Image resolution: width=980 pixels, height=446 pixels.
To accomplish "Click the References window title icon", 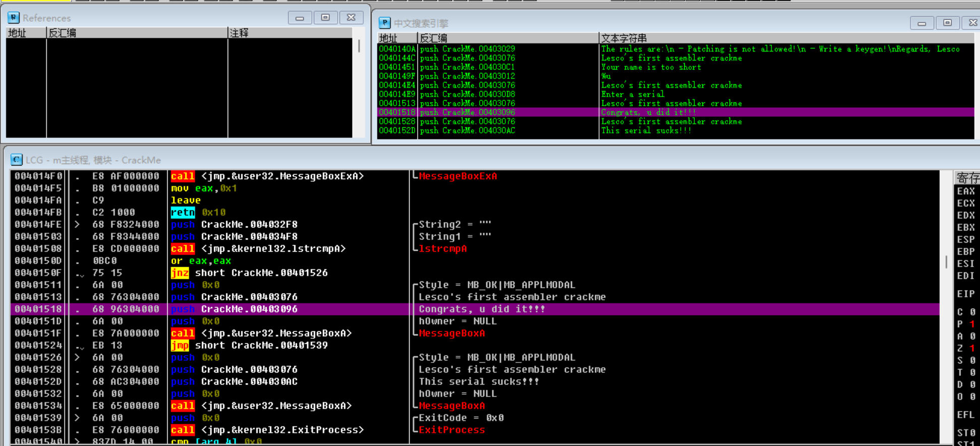I will (x=14, y=18).
